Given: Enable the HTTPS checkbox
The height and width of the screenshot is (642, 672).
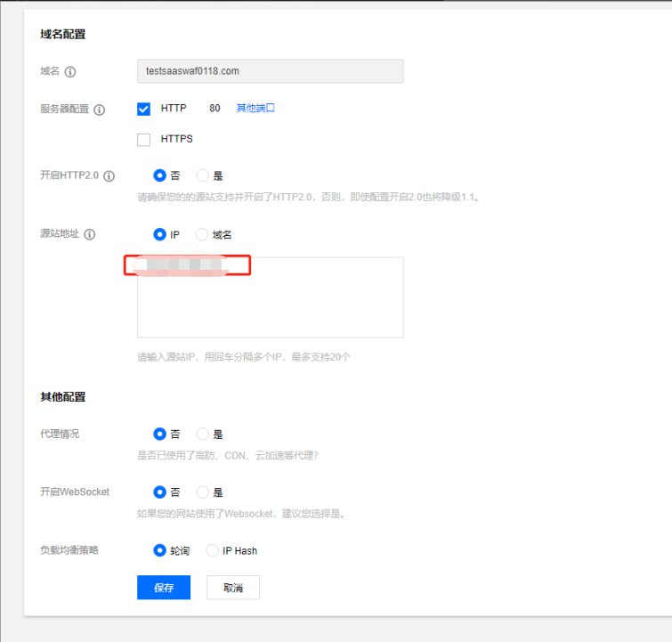Looking at the screenshot, I should tap(144, 140).
